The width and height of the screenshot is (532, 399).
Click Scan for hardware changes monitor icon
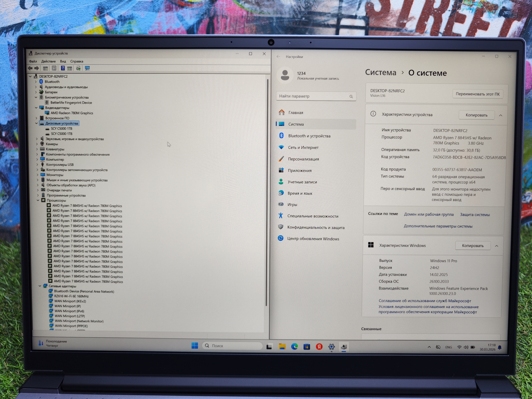point(87,68)
